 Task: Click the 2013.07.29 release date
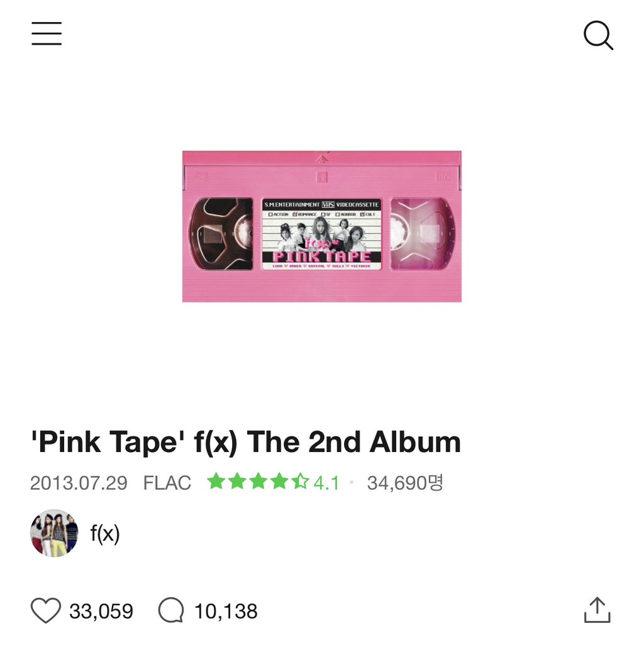[x=79, y=483]
